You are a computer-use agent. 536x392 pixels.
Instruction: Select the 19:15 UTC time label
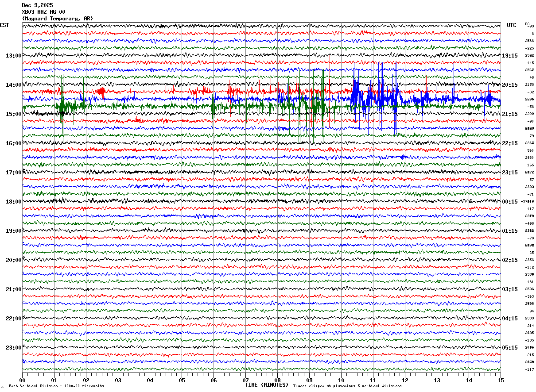509,56
